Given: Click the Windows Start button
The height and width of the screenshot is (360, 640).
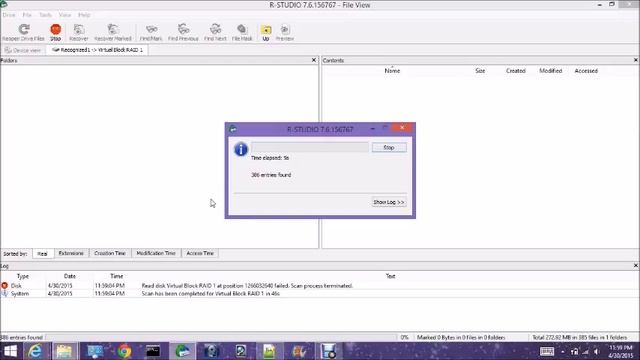Looking at the screenshot, I should pos(10,351).
